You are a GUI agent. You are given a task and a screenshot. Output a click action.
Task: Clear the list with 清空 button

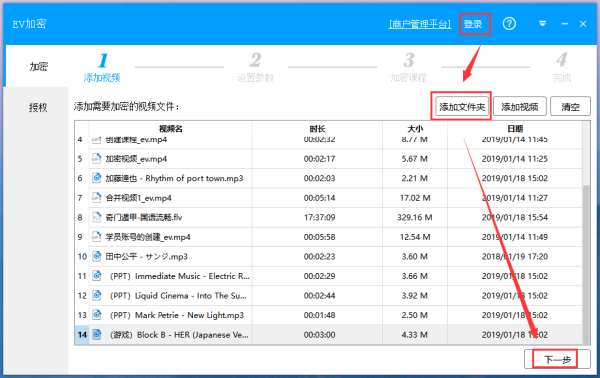coord(570,106)
